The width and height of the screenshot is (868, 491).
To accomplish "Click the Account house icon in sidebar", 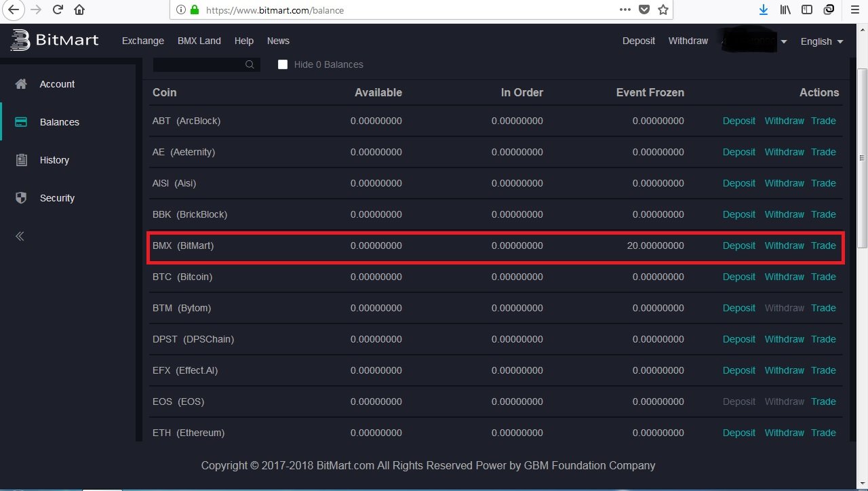I will (21, 84).
